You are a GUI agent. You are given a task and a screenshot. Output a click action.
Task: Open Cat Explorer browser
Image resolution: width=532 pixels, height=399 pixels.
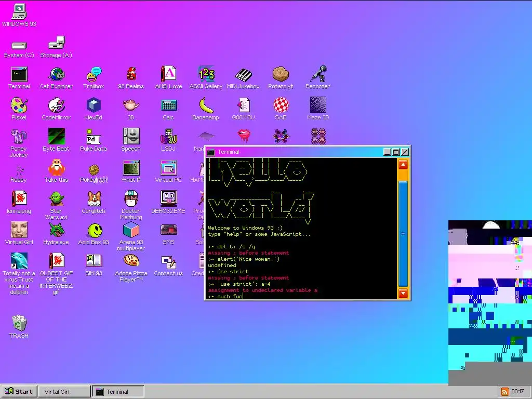point(56,78)
